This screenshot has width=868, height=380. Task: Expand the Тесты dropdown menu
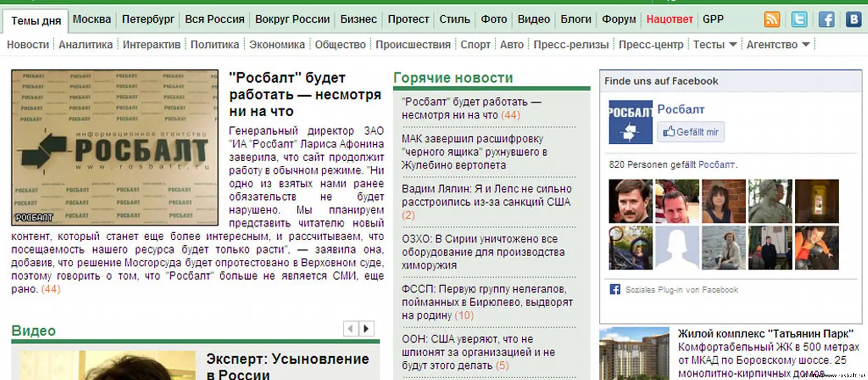click(x=714, y=45)
